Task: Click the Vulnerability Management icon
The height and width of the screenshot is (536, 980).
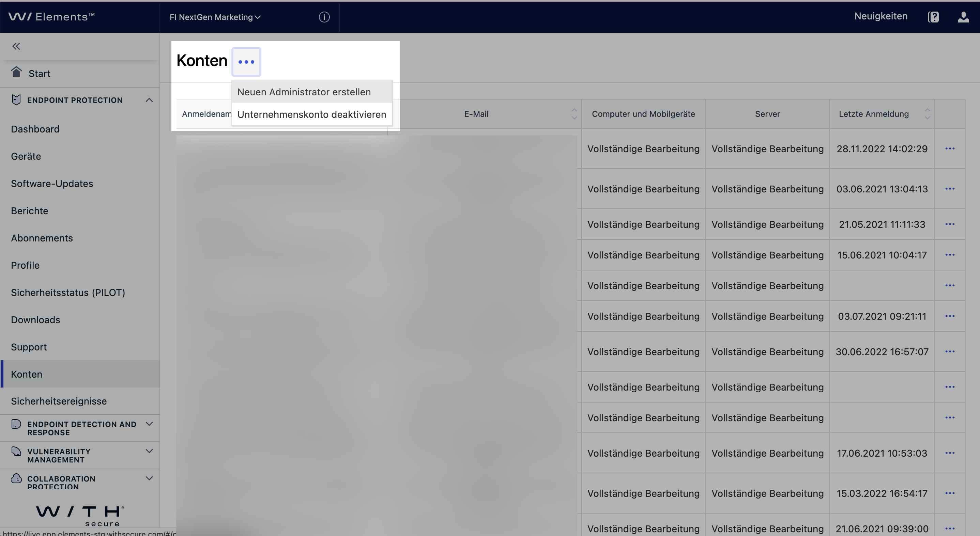Action: (16, 452)
